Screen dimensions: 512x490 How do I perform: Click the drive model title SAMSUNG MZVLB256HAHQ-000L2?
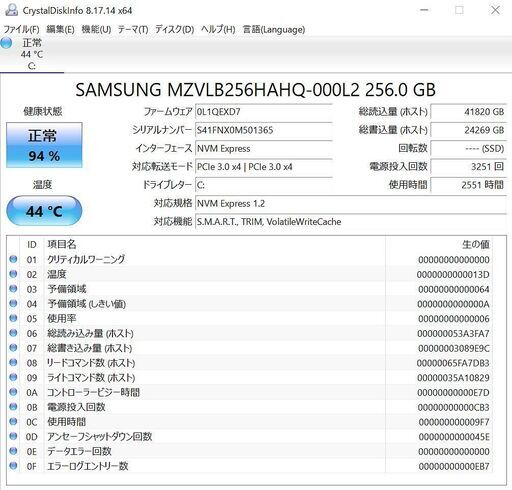255,90
